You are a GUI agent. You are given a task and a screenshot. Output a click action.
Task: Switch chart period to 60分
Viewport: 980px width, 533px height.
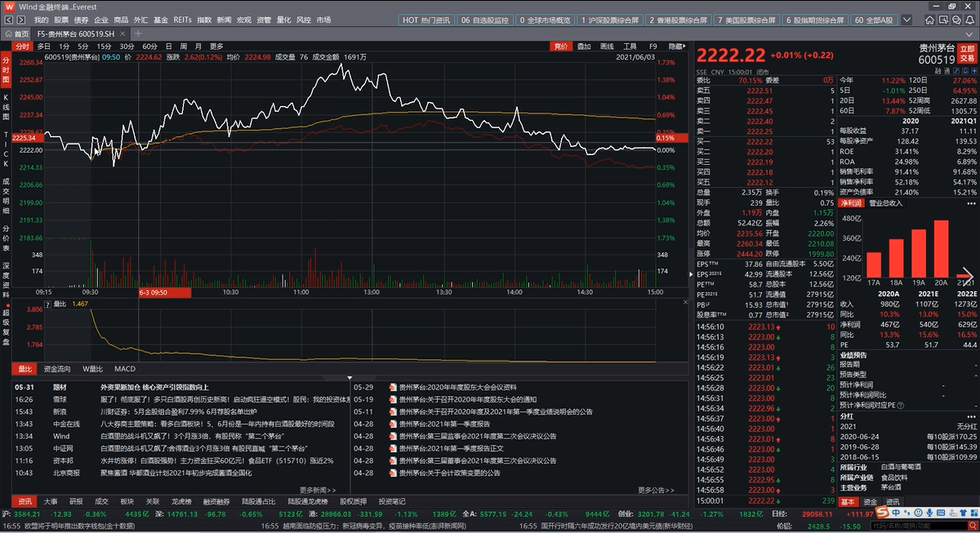click(149, 47)
